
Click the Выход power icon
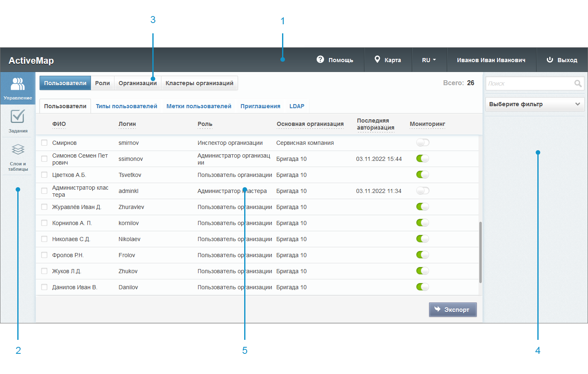(550, 60)
